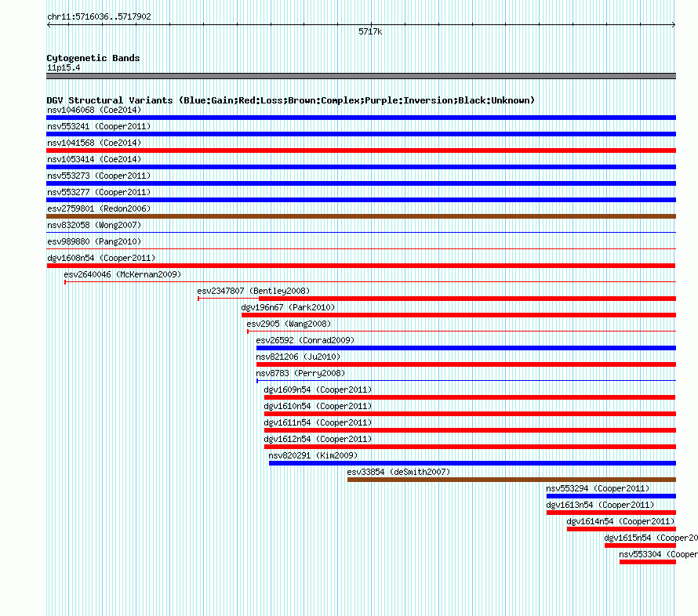This screenshot has height=616, width=698.
Task: Select the esv2347807 (Bentley2008) variant
Action: coord(253,291)
